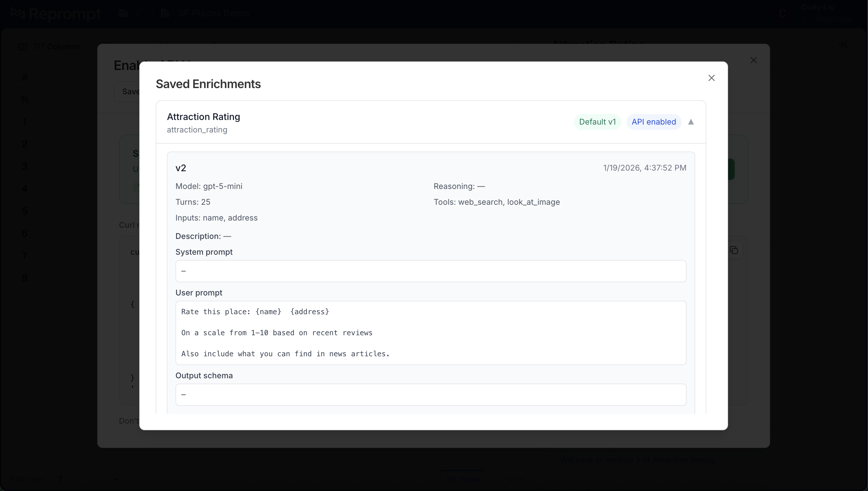Screen dimensions: 868x491
Task: Copy the curl command via copy icon
Action: (734, 250)
